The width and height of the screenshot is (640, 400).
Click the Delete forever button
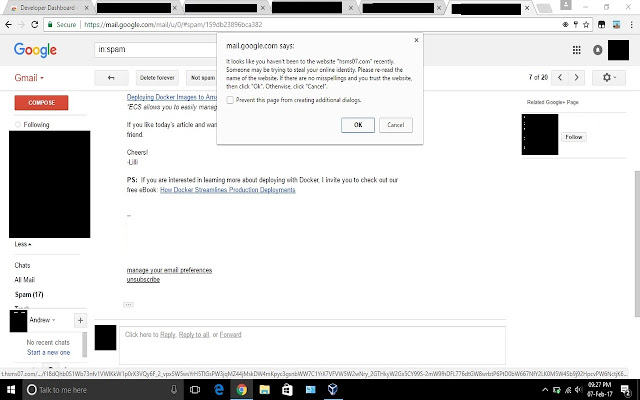(157, 78)
